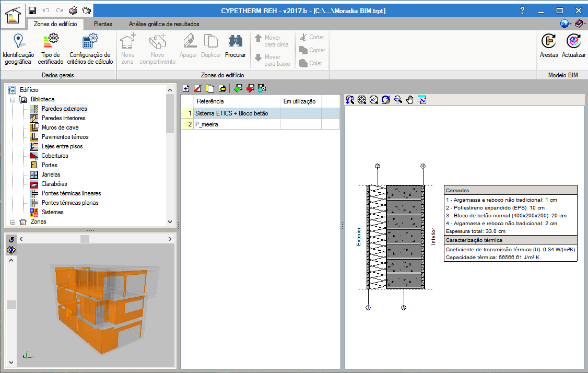Copy the selected entry with the pages icon

210,89
